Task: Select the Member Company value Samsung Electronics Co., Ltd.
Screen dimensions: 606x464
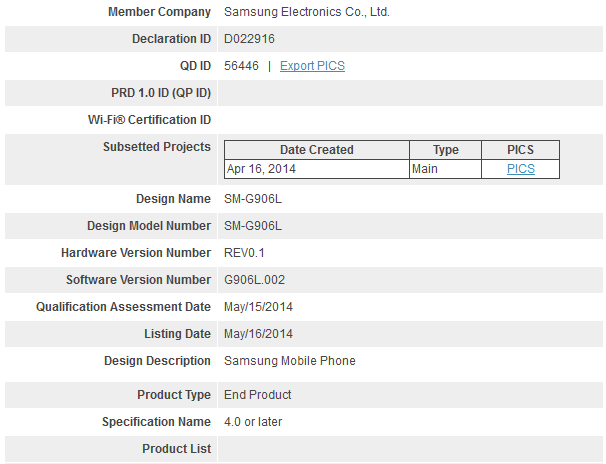Action: (x=307, y=12)
